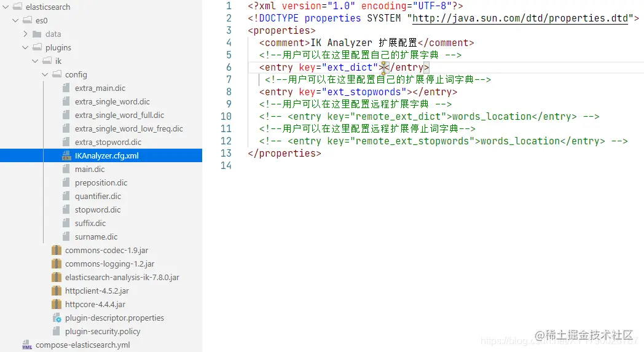644x352 pixels.
Task: Click the main.dic file icon
Action: coord(66,169)
